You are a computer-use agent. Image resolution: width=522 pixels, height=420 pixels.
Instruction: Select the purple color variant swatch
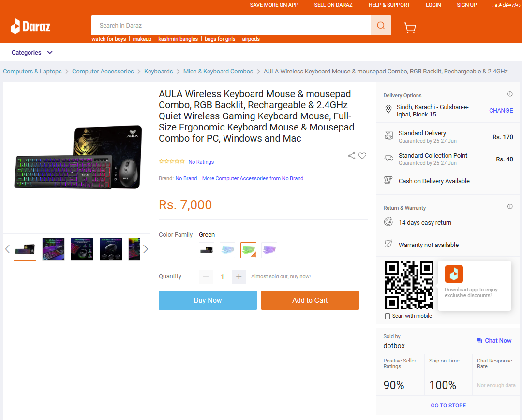pos(269,250)
